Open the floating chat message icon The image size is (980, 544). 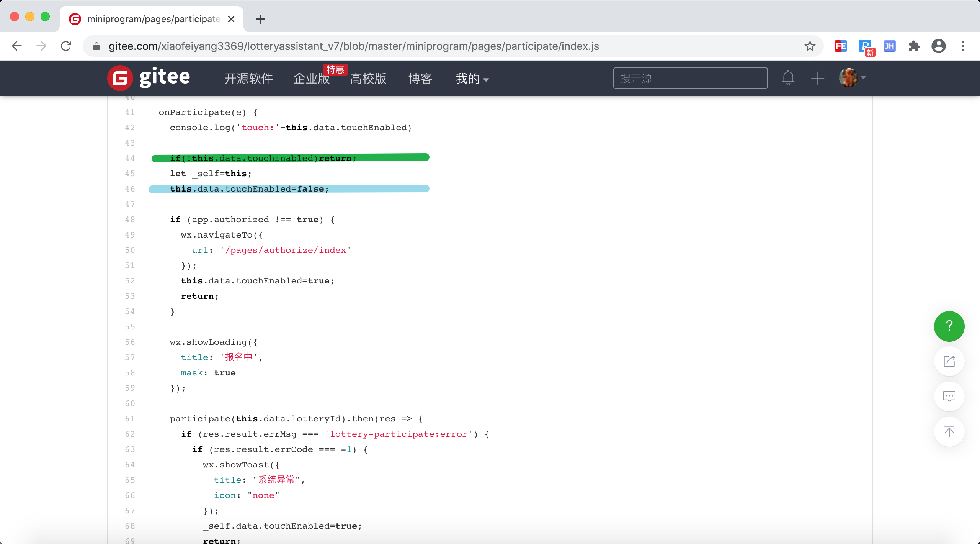tap(949, 397)
